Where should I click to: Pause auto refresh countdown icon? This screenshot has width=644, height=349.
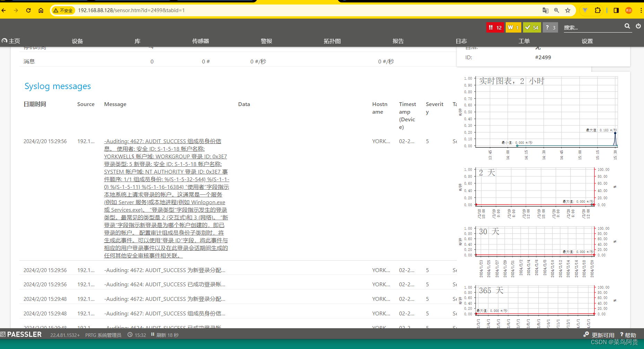tap(153, 335)
